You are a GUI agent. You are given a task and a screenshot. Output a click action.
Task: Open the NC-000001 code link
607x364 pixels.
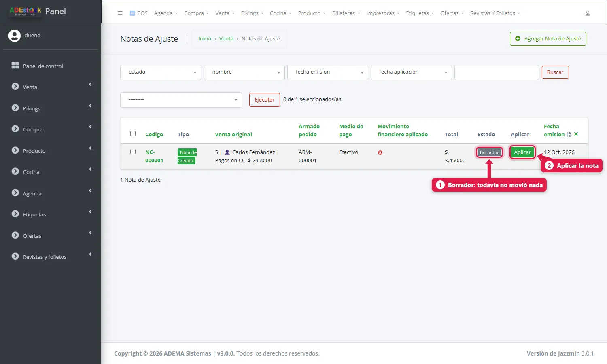click(x=154, y=156)
